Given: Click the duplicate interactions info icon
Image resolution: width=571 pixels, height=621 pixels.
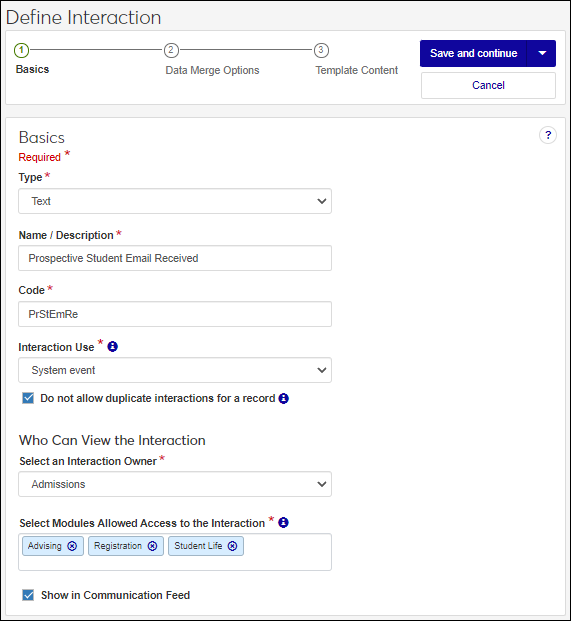Looking at the screenshot, I should tap(284, 398).
